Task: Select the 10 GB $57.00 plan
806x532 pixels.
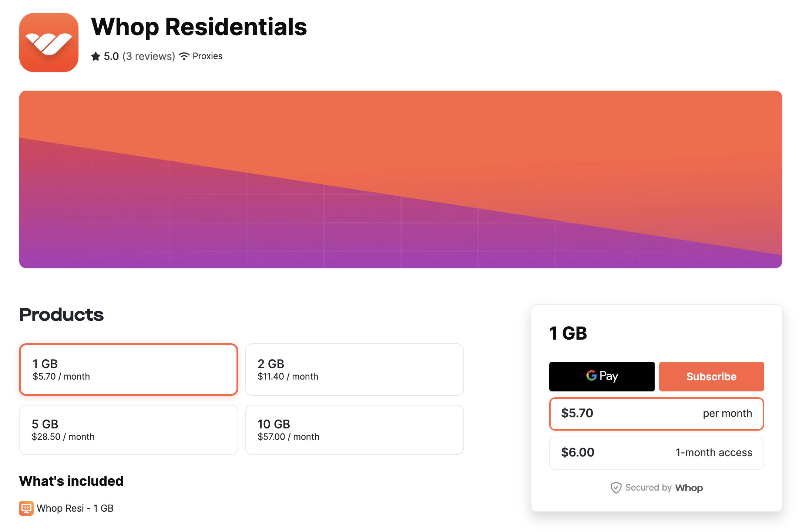Action: [x=354, y=430]
